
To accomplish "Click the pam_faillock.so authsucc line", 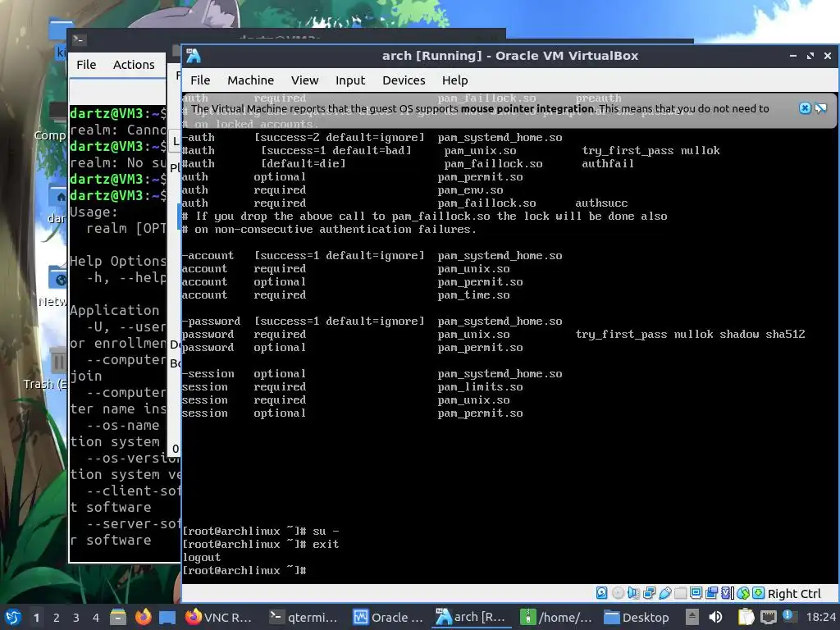I will [404, 203].
